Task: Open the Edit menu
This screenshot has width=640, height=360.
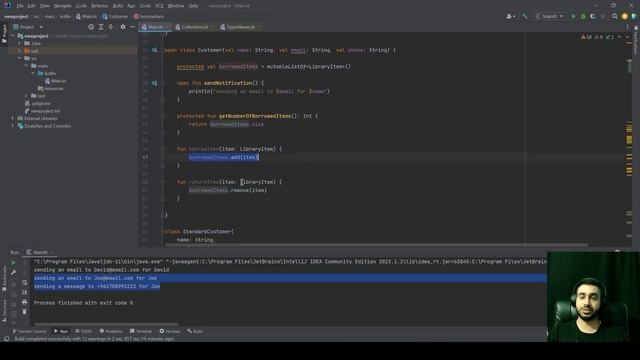Action: pos(31,6)
